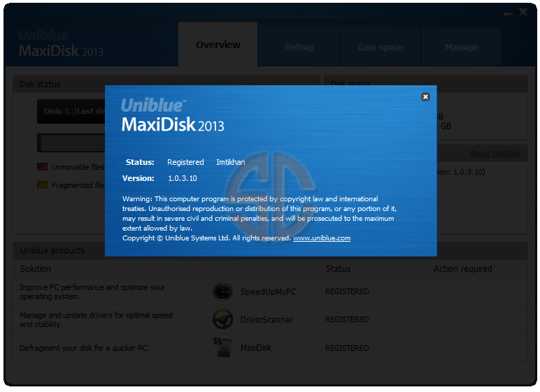
Task: Click 'Defragment your disk' description
Action: 85,348
